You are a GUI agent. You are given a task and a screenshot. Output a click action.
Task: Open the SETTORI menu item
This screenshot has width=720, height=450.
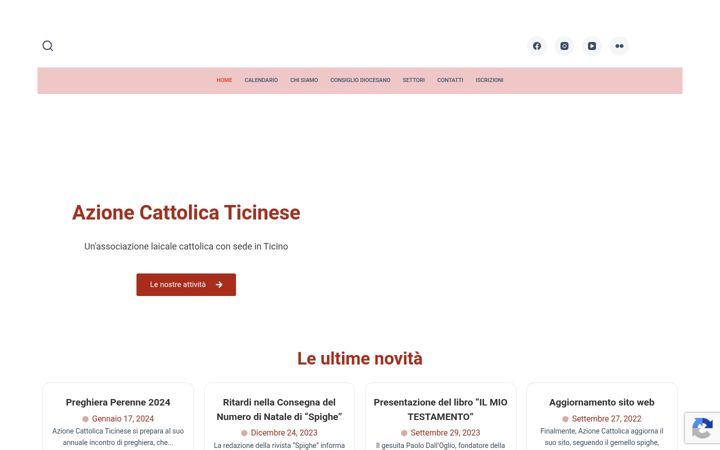414,80
